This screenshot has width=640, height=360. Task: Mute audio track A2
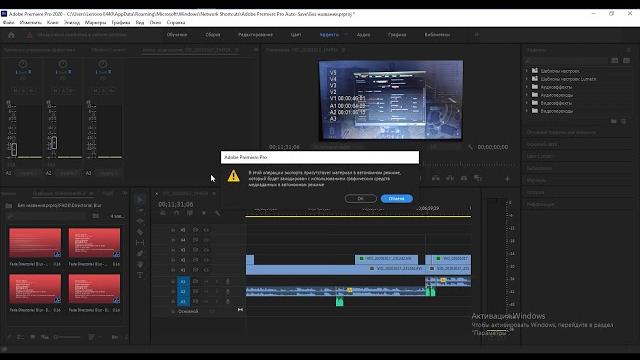pos(206,291)
